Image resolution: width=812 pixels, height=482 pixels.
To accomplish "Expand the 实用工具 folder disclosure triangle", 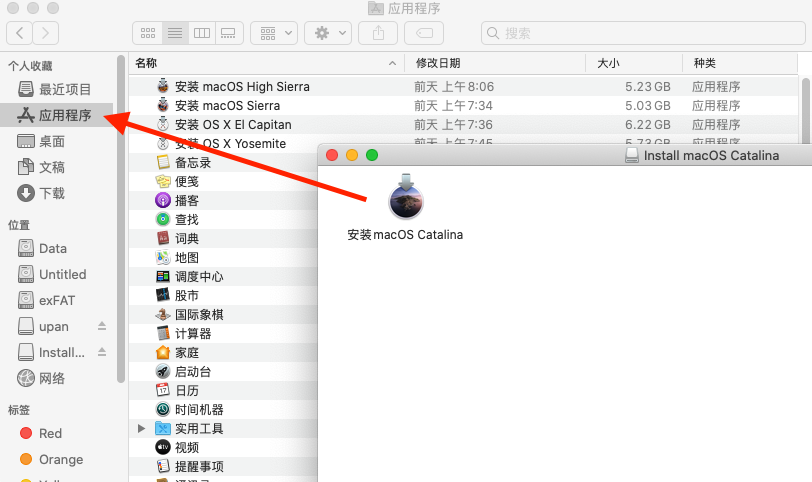I will pyautogui.click(x=141, y=428).
